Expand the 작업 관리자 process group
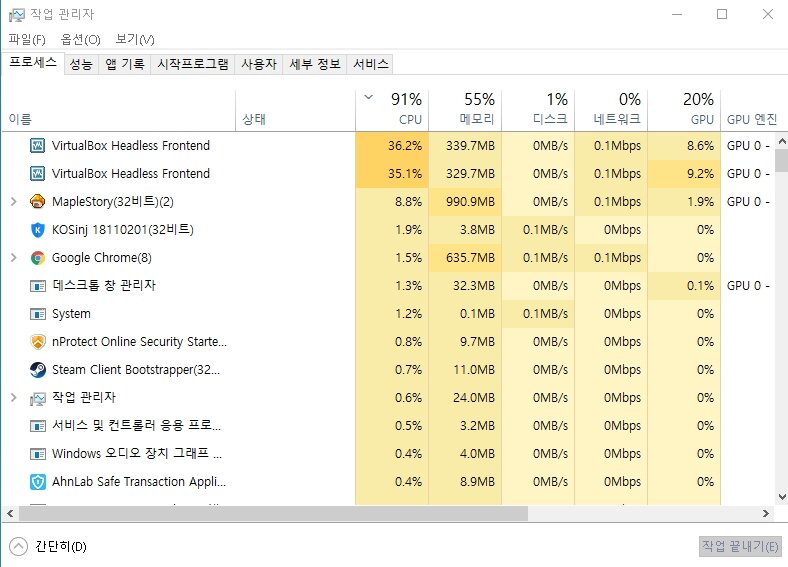788x567 pixels. pyautogui.click(x=14, y=398)
